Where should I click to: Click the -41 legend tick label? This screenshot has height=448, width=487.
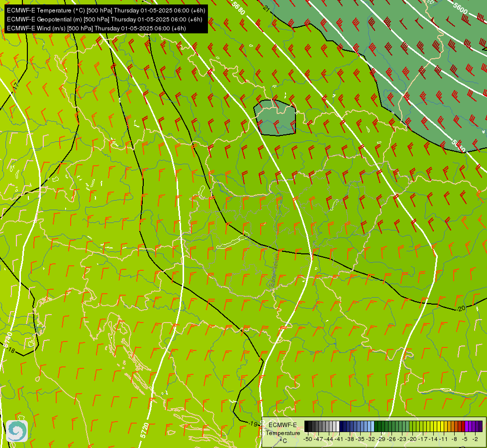click(339, 439)
